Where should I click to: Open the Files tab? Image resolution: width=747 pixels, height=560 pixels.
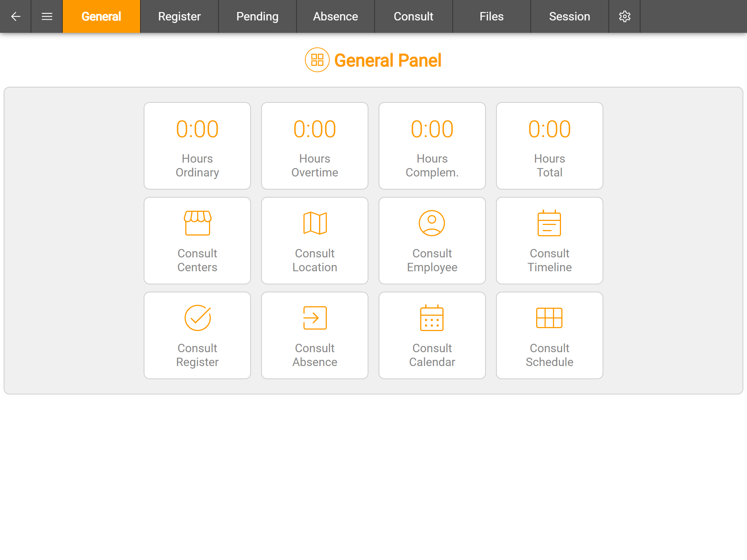click(x=491, y=16)
